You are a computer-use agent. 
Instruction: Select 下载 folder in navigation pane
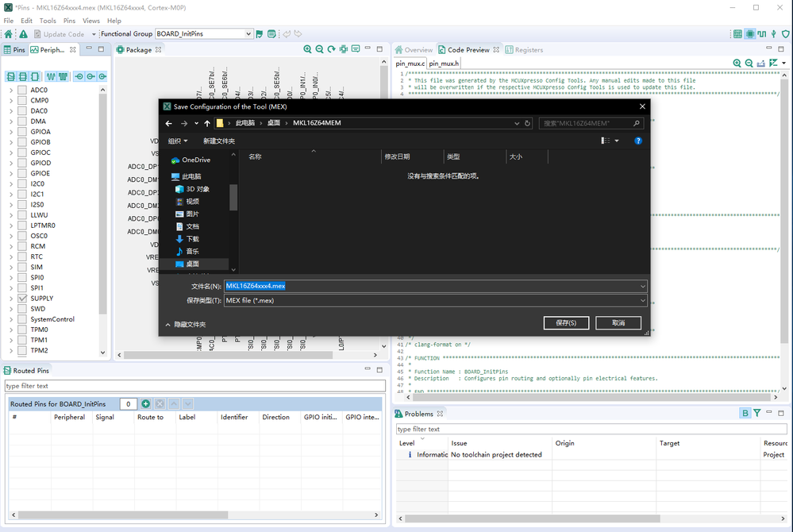pos(192,239)
